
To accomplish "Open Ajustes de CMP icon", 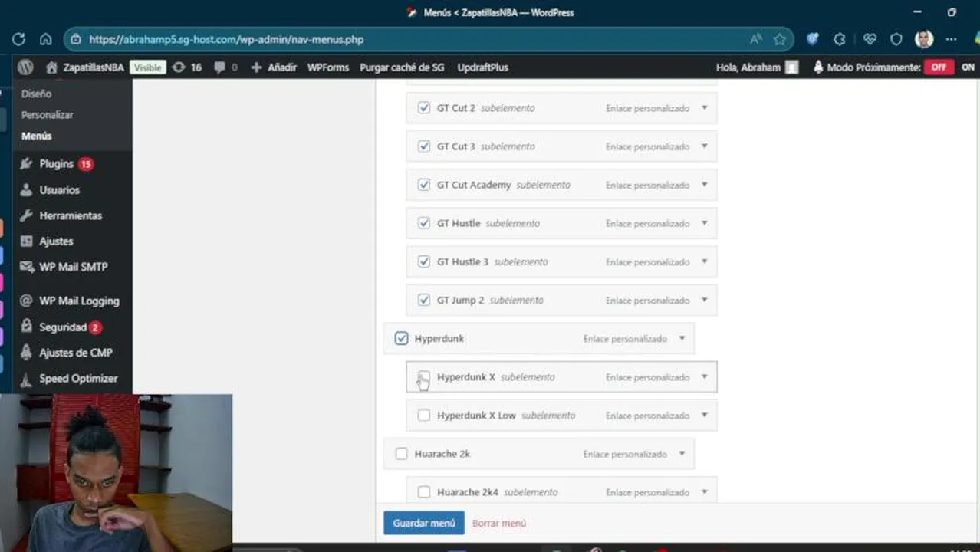I will tap(27, 353).
